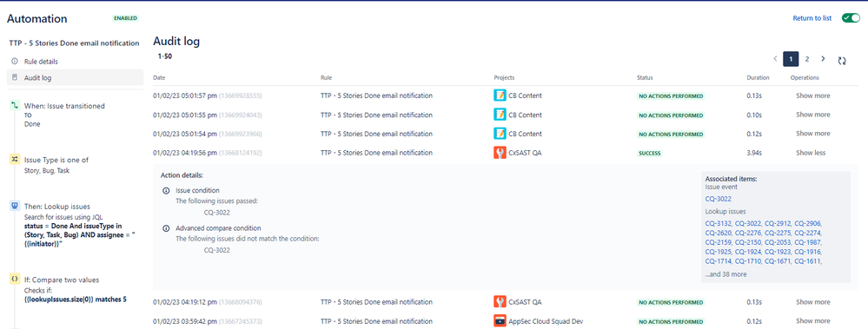Click AppSec Cloud Squad Dev project name

[547, 320]
